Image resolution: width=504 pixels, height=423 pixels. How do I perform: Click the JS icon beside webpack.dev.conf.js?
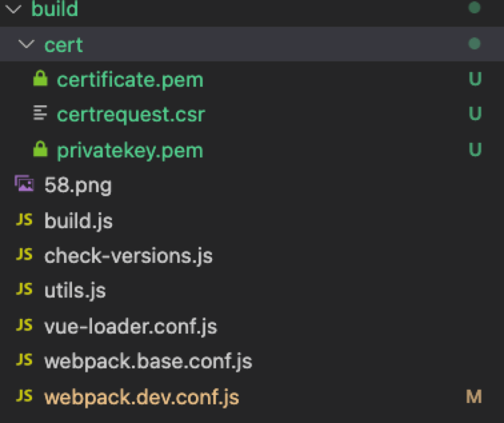click(24, 396)
